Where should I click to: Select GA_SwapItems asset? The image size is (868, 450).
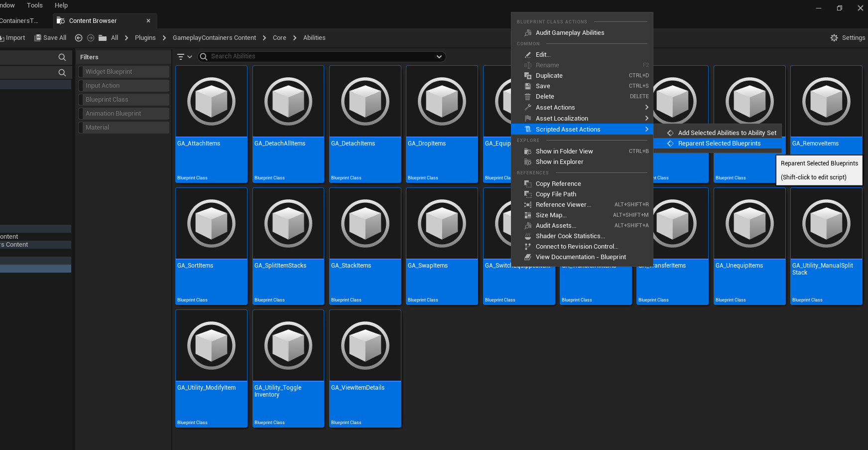(442, 246)
